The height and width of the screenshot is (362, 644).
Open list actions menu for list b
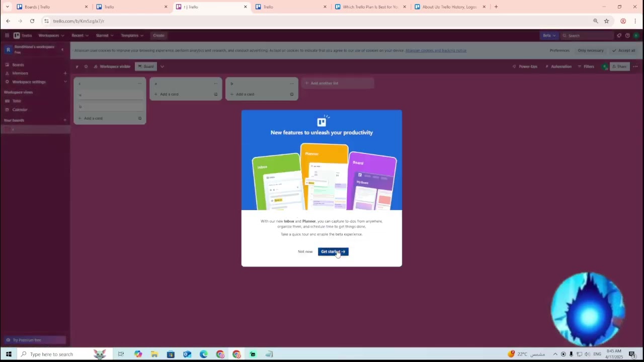pyautogui.click(x=292, y=83)
